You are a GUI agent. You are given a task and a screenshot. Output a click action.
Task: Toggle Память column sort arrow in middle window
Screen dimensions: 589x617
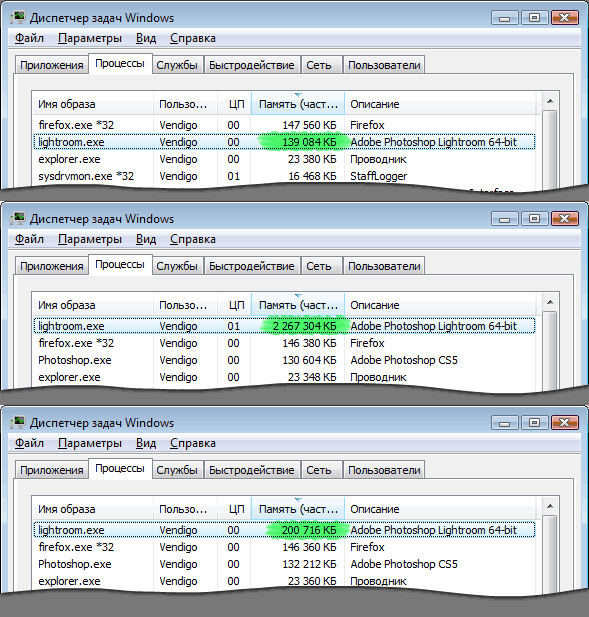tap(298, 295)
